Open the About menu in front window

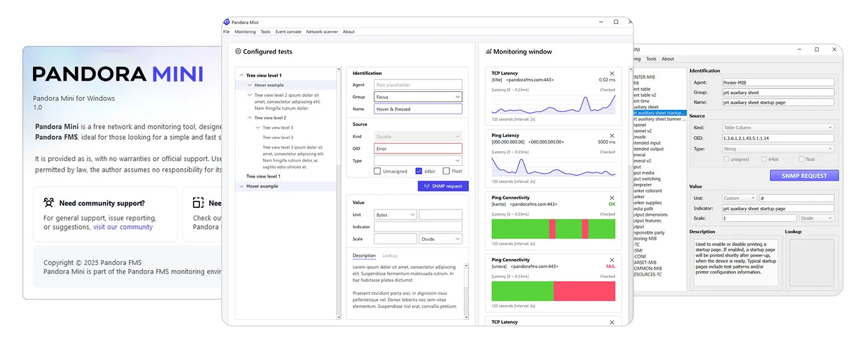coord(349,32)
